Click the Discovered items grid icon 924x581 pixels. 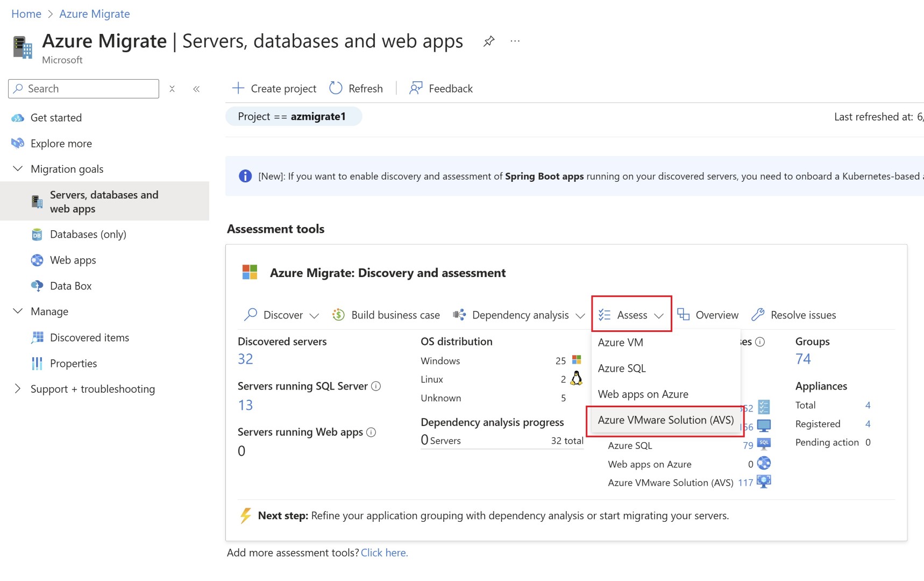37,337
